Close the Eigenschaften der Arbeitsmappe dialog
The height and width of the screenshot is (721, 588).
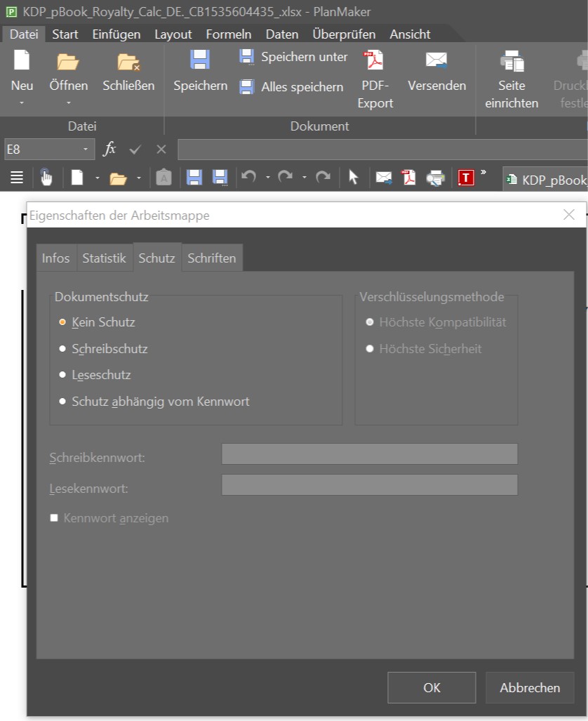568,215
